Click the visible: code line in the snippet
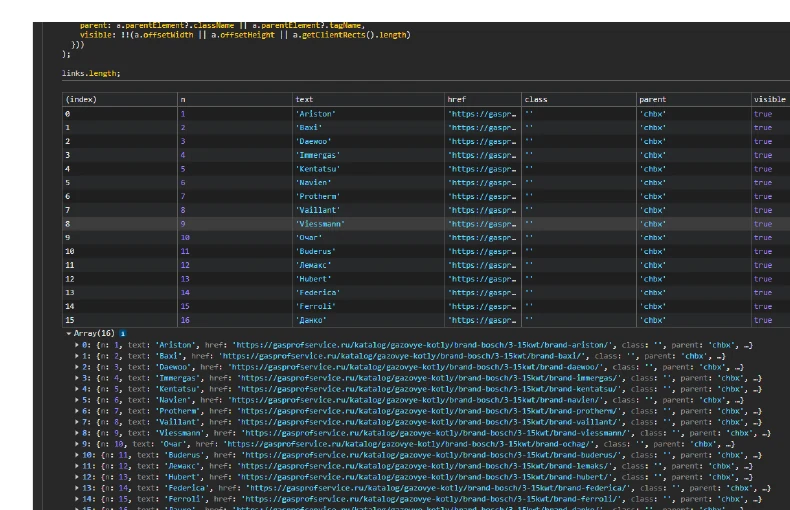The height and width of the screenshot is (510, 790). pos(245,35)
